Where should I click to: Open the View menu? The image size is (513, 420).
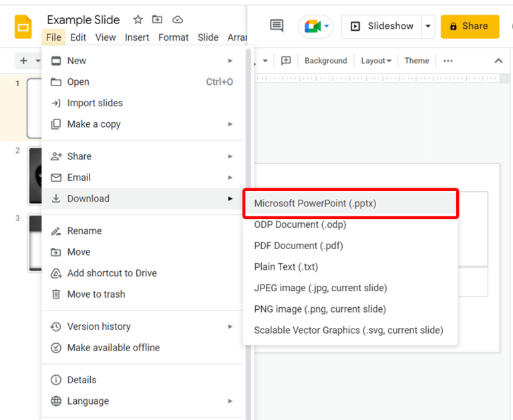point(106,37)
